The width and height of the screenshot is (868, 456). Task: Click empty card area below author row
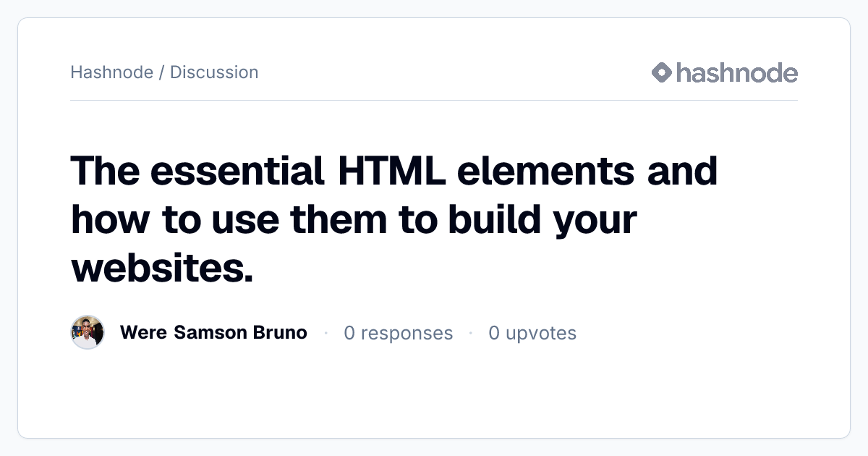[434, 394]
